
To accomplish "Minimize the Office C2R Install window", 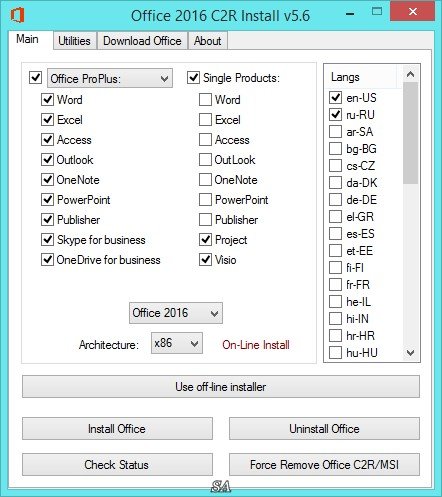I will [350, 14].
